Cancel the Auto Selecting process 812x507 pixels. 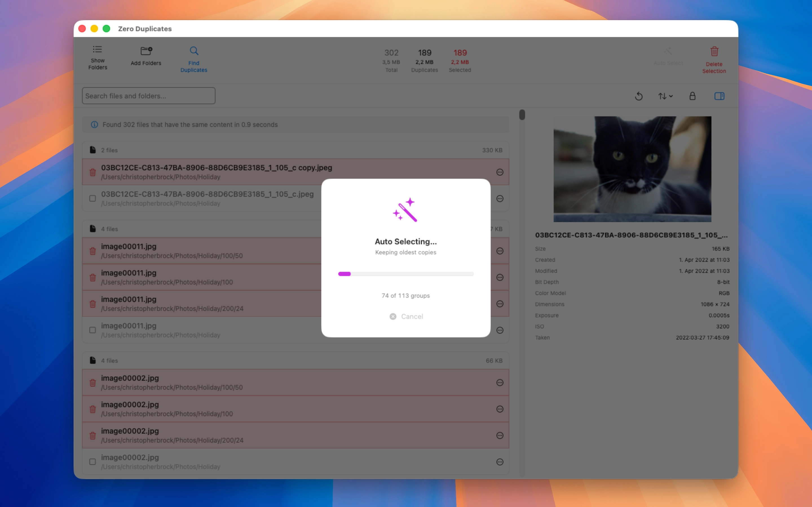(x=406, y=316)
